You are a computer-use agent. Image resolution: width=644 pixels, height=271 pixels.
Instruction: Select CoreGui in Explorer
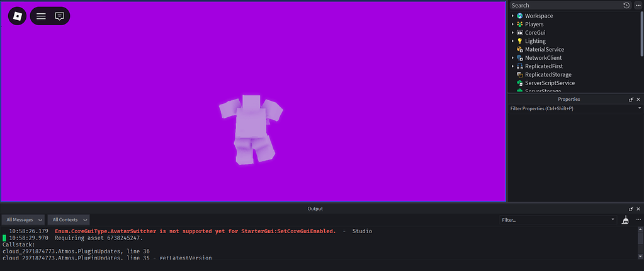pos(535,33)
